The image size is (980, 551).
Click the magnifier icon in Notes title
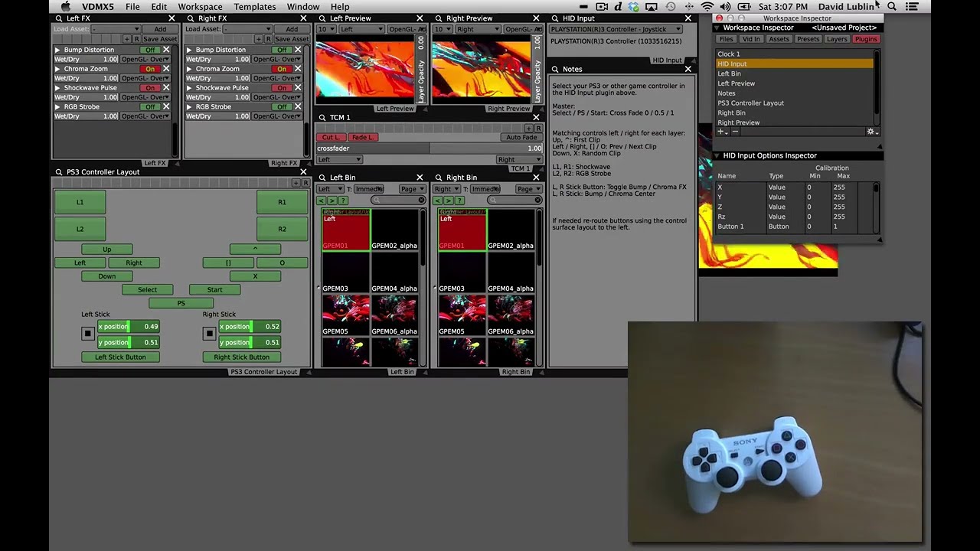tap(555, 69)
